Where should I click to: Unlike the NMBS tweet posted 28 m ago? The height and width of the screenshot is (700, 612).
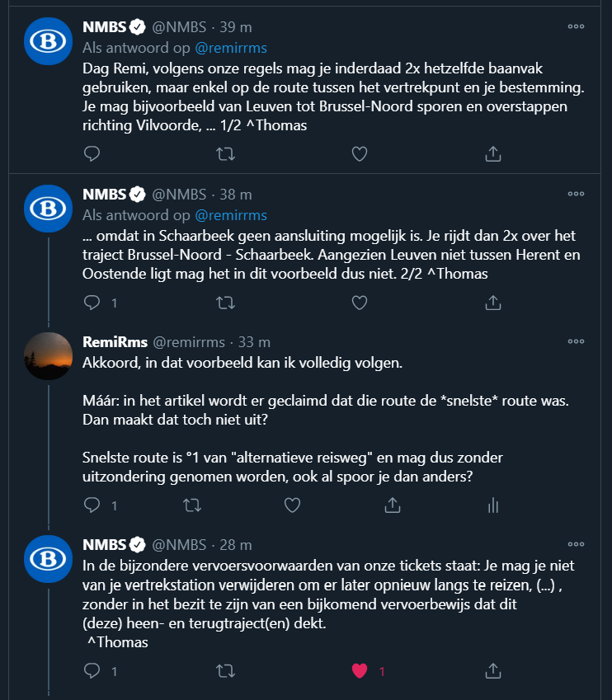coord(359,670)
